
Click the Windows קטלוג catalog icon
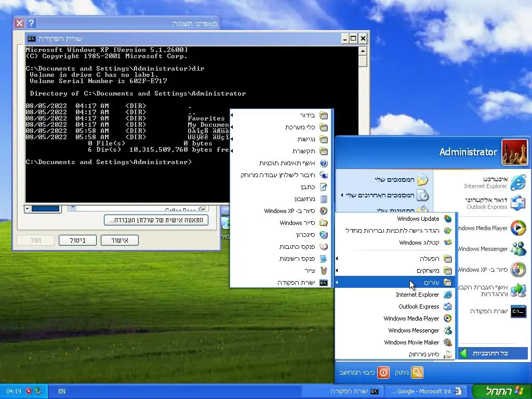(447, 242)
